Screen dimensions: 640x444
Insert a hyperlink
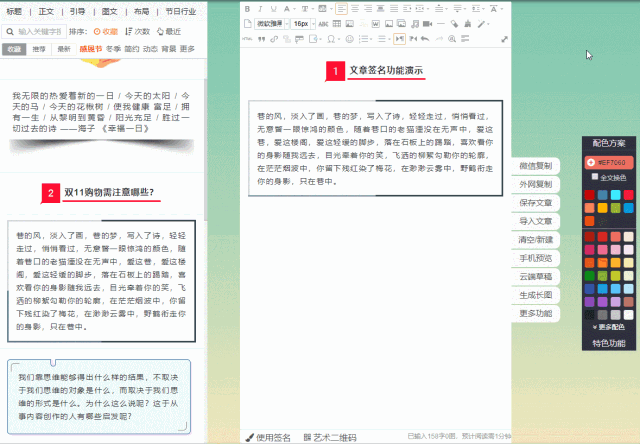(274, 39)
